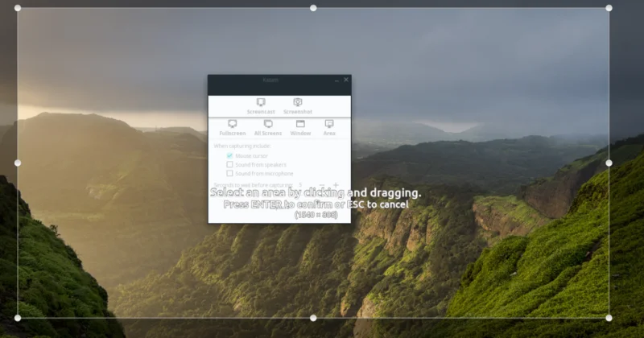The width and height of the screenshot is (644, 338).
Task: Click the 'When capturing include:' label
Action: tap(242, 146)
